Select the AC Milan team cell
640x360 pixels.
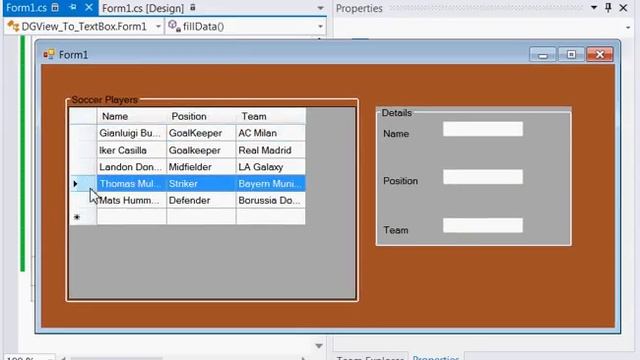tap(271, 133)
